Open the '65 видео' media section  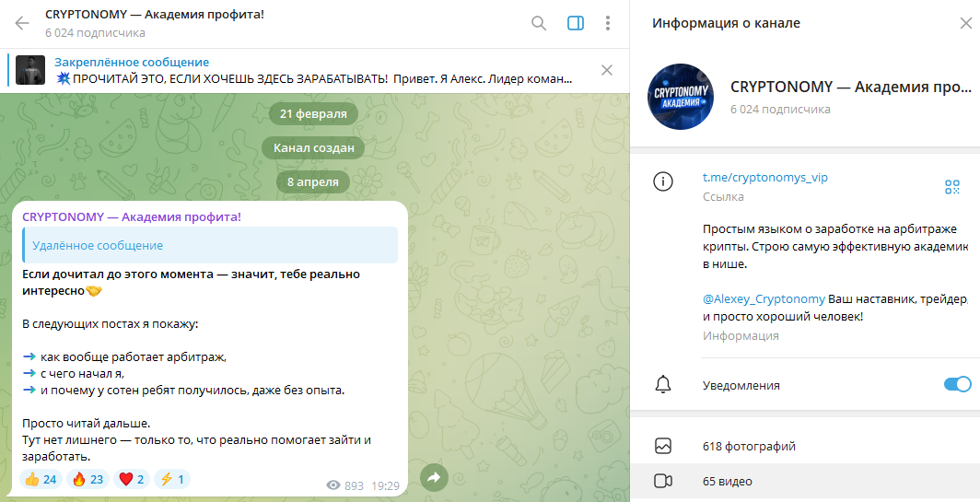[805, 482]
